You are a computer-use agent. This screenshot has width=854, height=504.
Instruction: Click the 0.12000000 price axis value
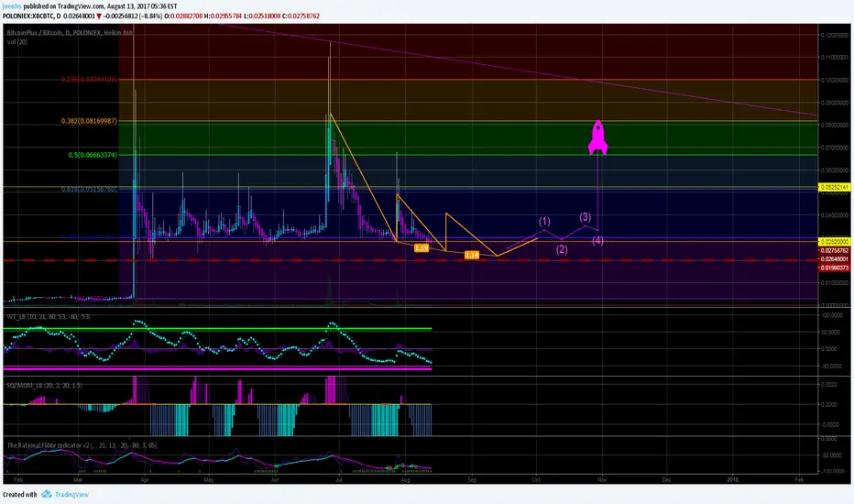tap(835, 34)
